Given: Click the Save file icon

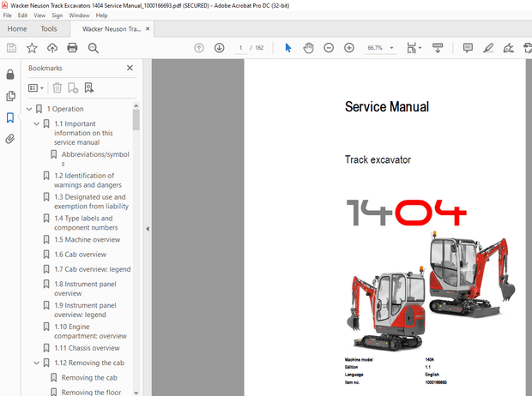Looking at the screenshot, I should pos(11,48).
